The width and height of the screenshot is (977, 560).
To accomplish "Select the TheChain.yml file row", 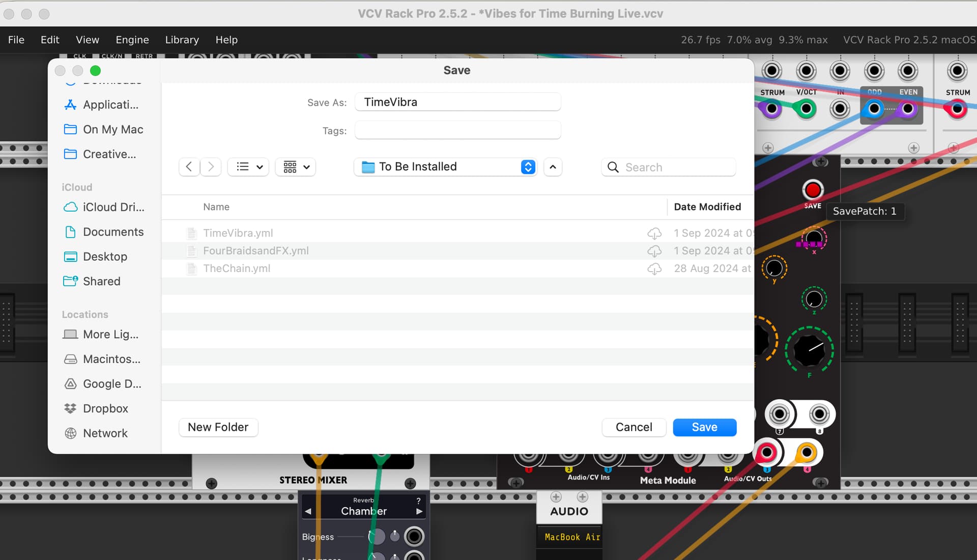I will pos(458,269).
